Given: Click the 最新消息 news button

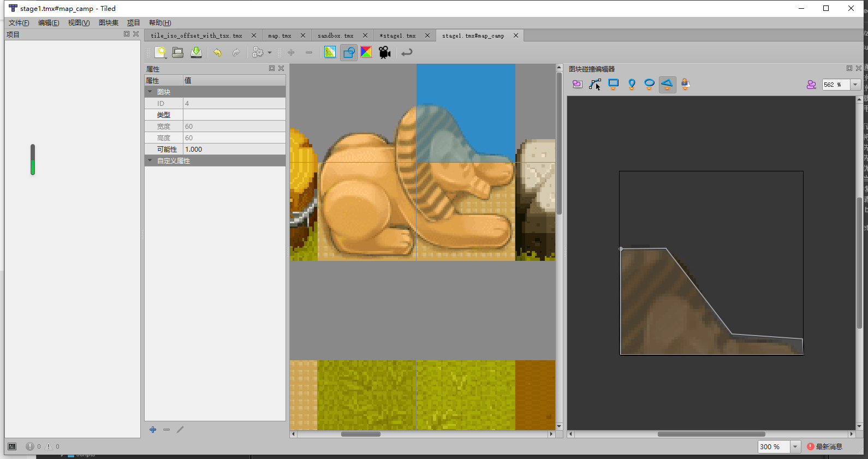Looking at the screenshot, I should point(824,446).
